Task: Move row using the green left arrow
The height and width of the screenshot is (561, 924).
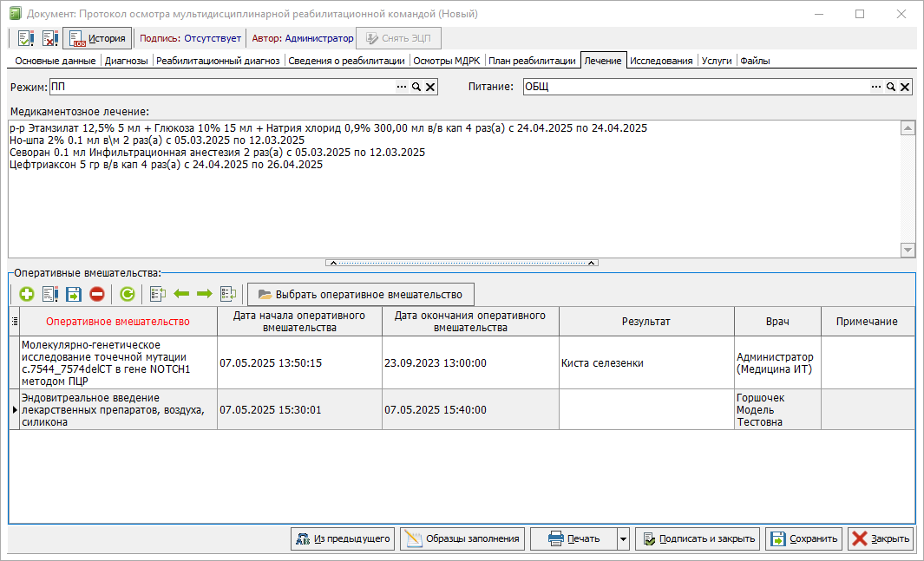Action: pyautogui.click(x=181, y=294)
